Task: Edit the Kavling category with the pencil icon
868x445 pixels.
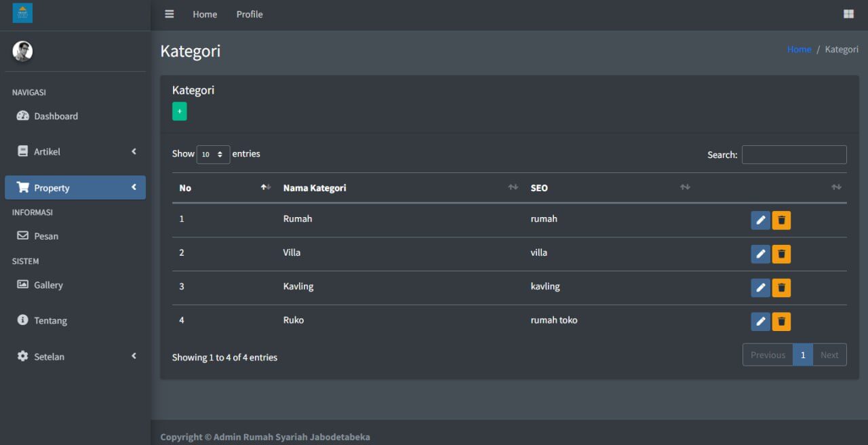Action: 760,288
